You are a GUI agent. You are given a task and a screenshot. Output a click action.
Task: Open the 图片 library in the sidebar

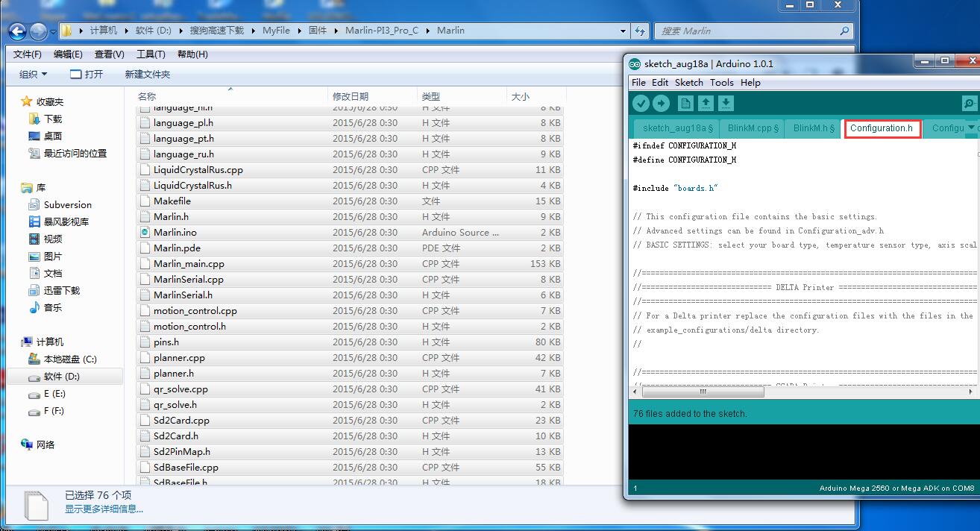tap(52, 256)
